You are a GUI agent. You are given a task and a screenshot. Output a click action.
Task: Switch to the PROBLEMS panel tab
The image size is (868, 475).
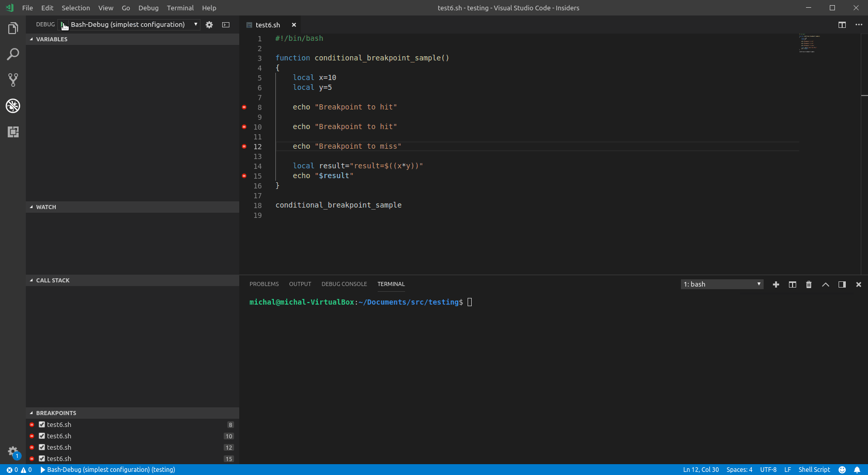tap(264, 284)
